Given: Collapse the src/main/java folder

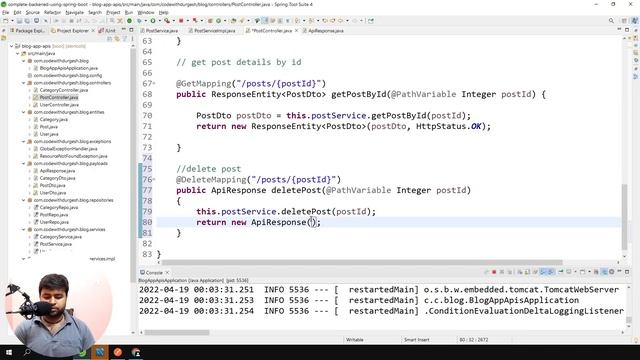Looking at the screenshot, I should point(18,53).
